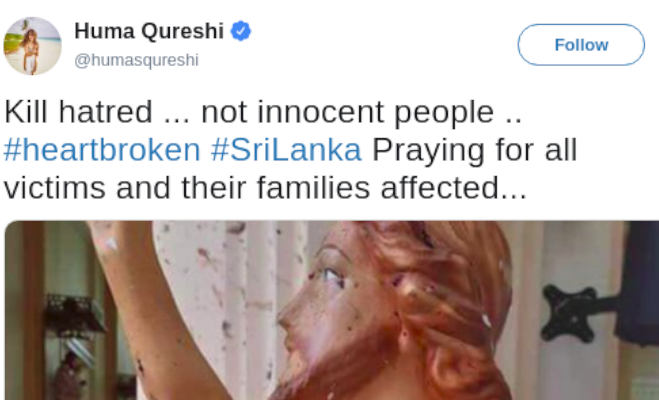Open the attached tweet photo
659x400 pixels.
point(332,310)
